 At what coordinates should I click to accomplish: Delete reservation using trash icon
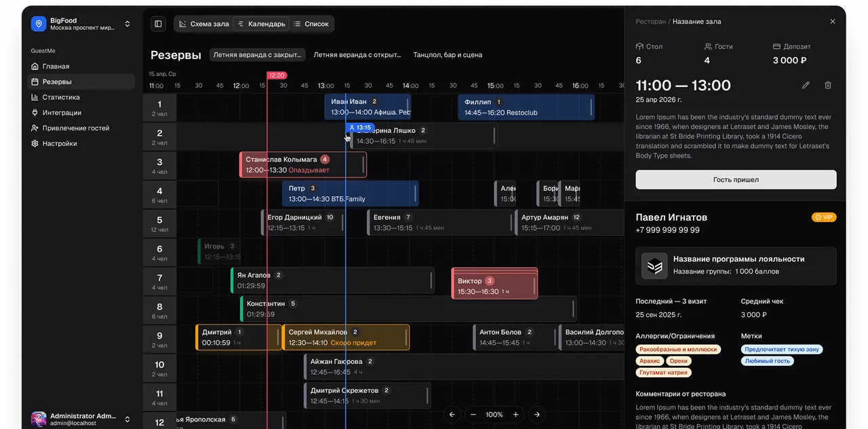827,86
